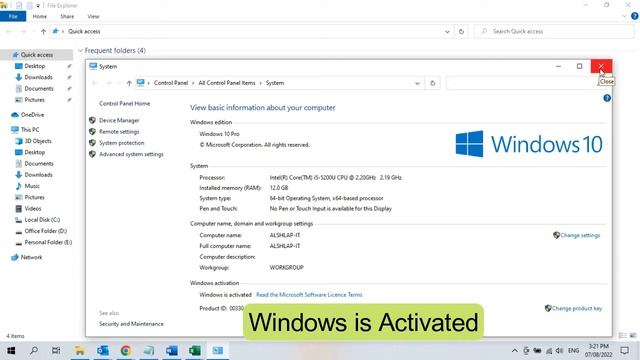
Task: Open Security and Maintenance link
Action: (x=131, y=324)
